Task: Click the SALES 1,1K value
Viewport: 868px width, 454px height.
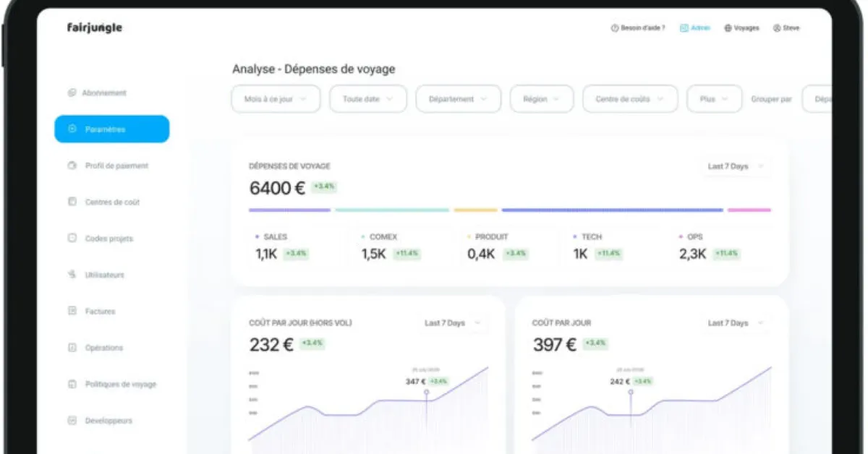Action: coord(266,254)
